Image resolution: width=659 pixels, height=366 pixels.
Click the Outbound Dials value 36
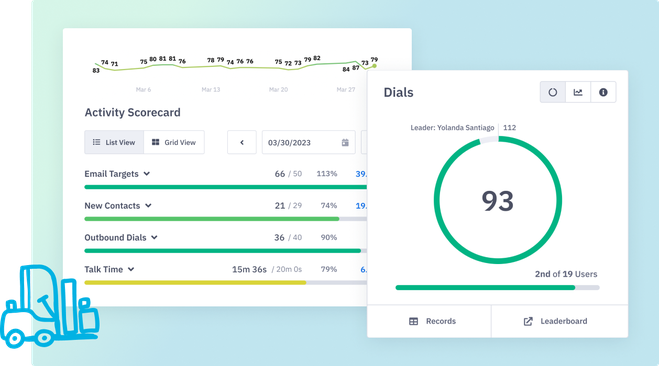[279, 237]
